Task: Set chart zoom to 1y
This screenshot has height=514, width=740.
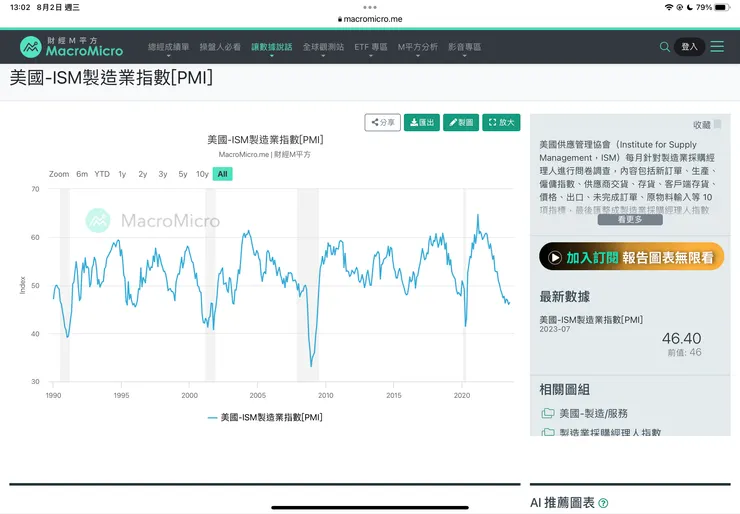Action: tap(122, 174)
